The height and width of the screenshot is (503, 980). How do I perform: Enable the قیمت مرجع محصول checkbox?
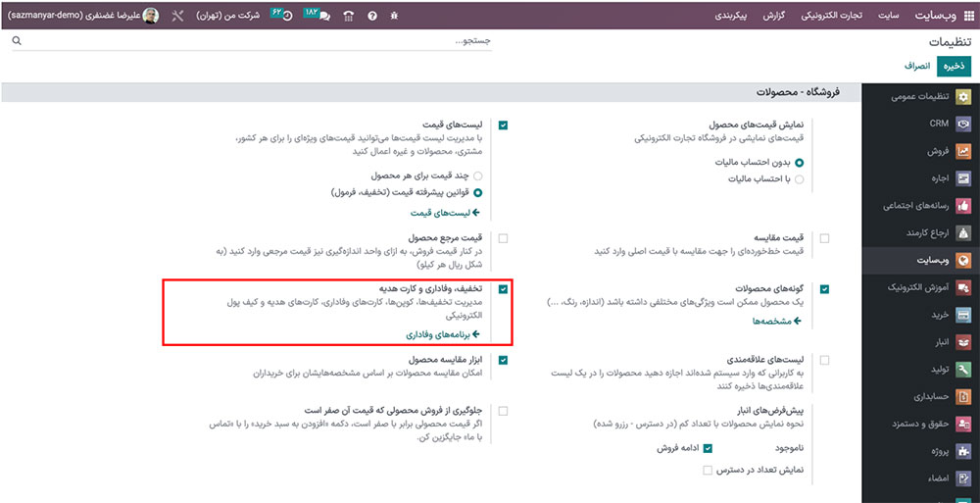504,238
